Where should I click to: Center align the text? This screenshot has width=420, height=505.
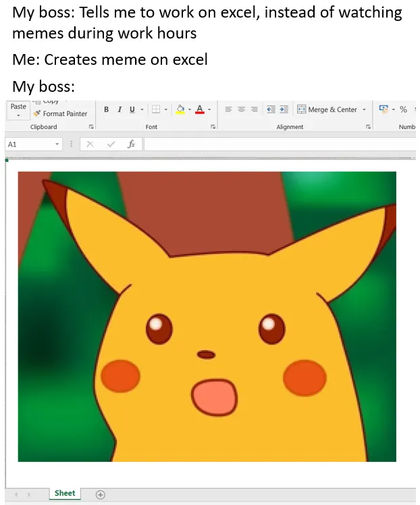point(241,109)
